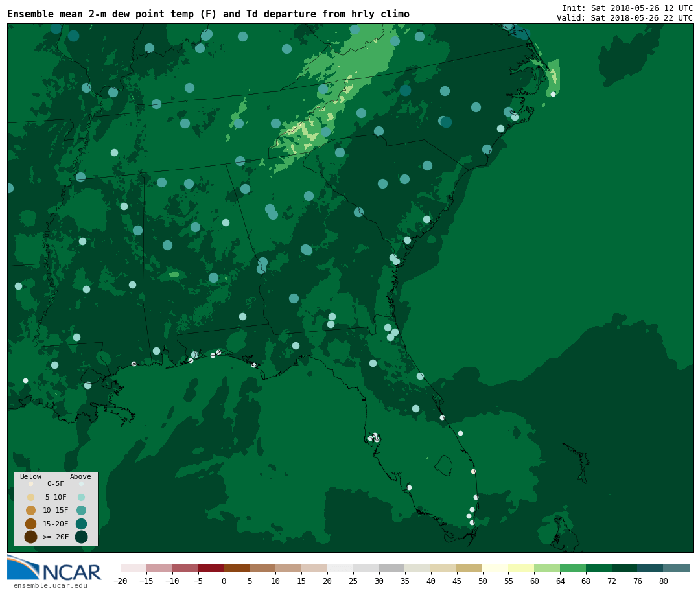Click the 'Above' legend column heading
700x593 pixels.
click(80, 476)
